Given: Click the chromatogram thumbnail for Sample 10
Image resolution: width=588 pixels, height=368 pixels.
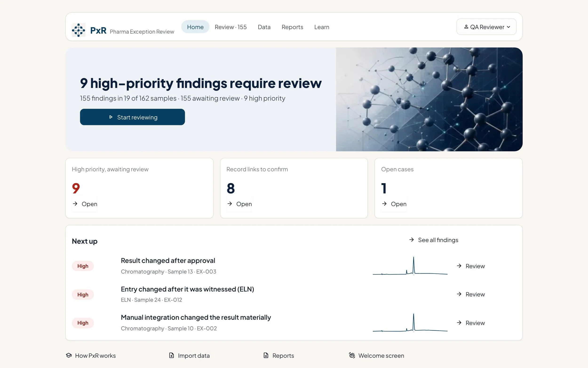Looking at the screenshot, I should coord(410,323).
